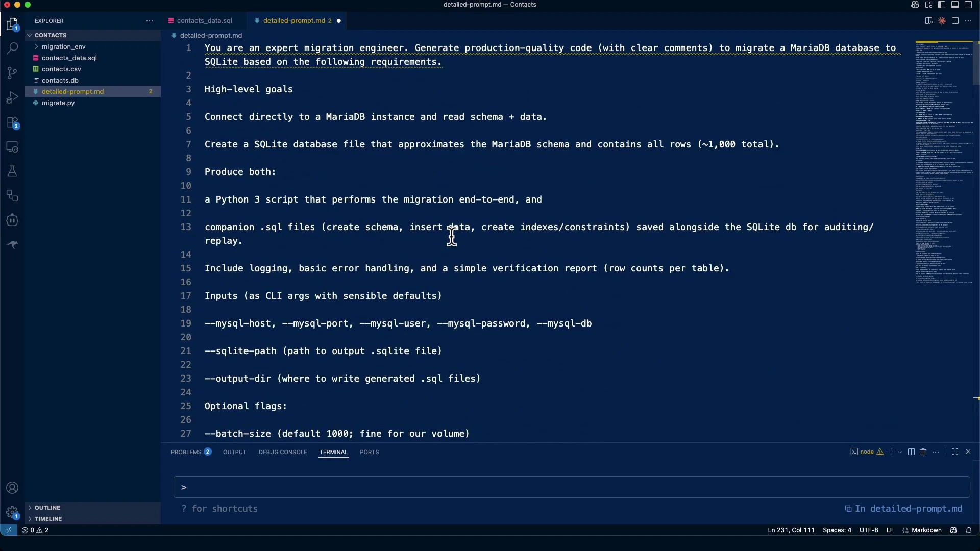Image resolution: width=980 pixels, height=551 pixels.
Task: Open markdown preview to the side
Action: click(x=928, y=21)
